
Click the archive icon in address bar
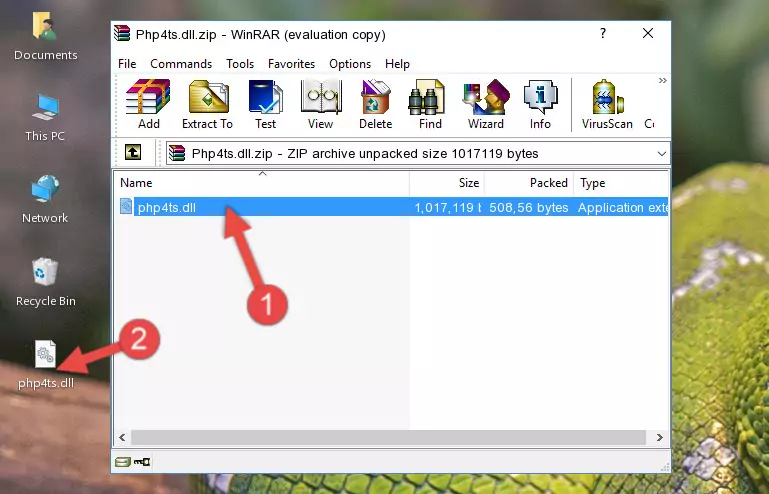[177, 154]
